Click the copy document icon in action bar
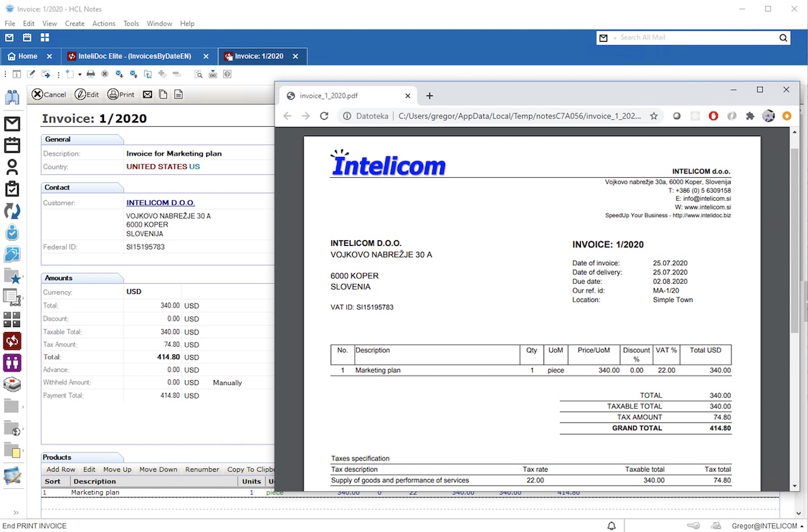The image size is (808, 532). point(163,95)
